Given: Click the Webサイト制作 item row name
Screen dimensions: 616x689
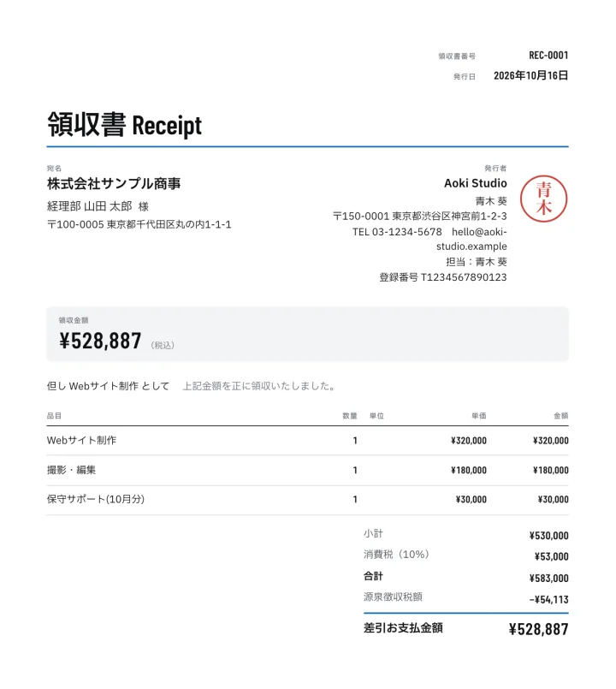Looking at the screenshot, I should click(82, 440).
